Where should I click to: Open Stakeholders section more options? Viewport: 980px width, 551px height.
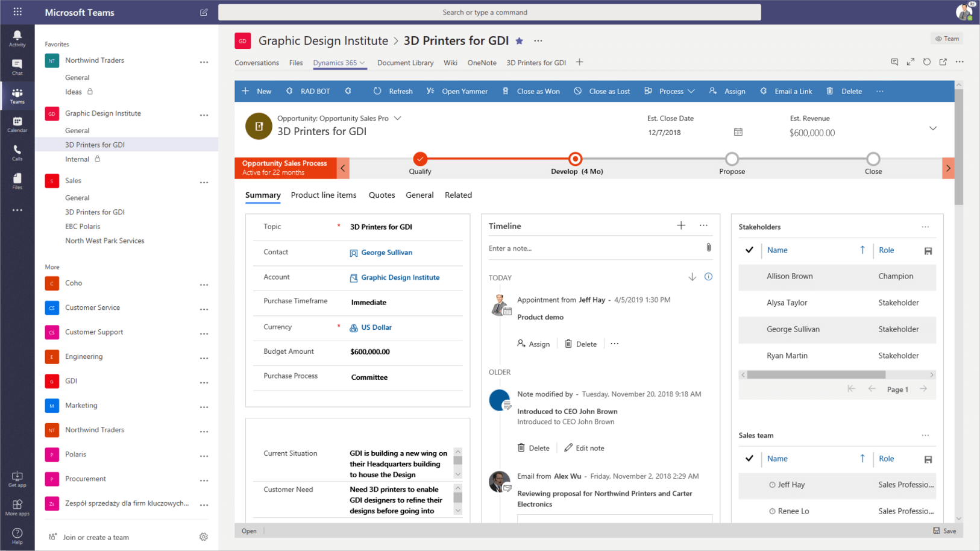[925, 227]
